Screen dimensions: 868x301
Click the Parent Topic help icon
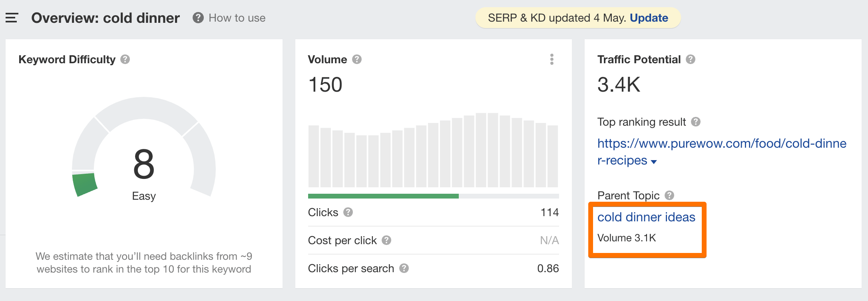click(x=669, y=195)
